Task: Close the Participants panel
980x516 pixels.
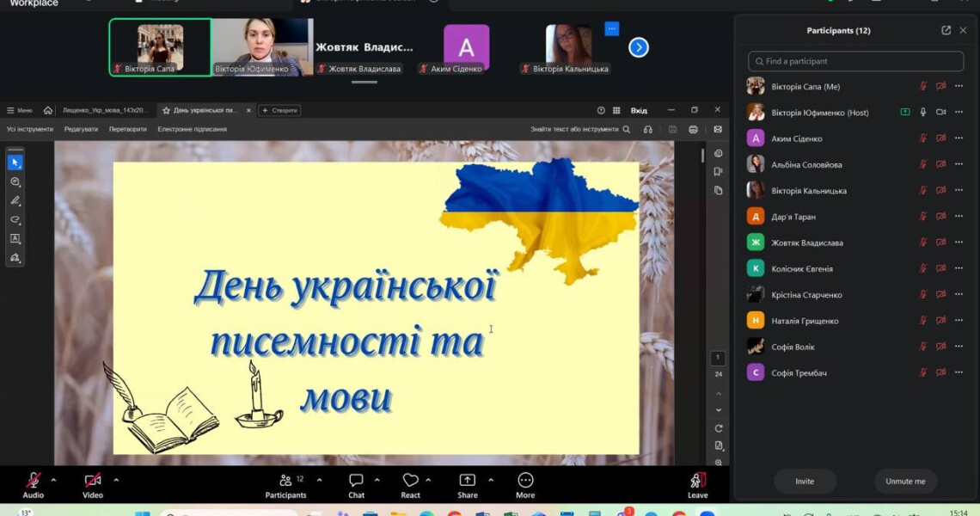Action: [x=963, y=30]
